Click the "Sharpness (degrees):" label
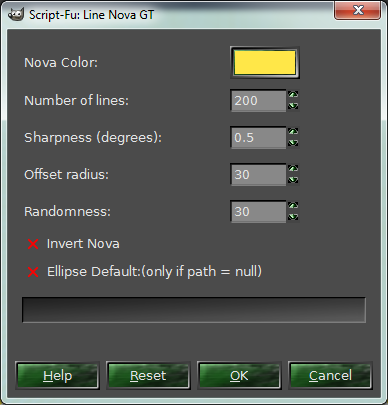388x405 pixels. point(93,138)
